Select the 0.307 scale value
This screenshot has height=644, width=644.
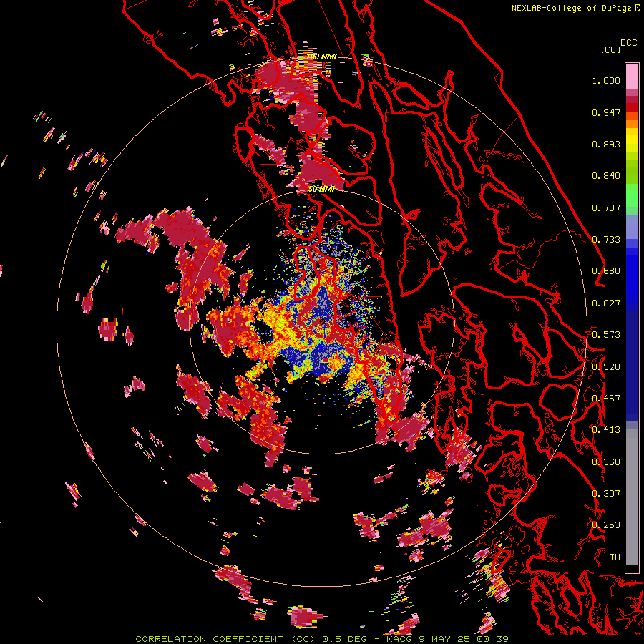(606, 494)
